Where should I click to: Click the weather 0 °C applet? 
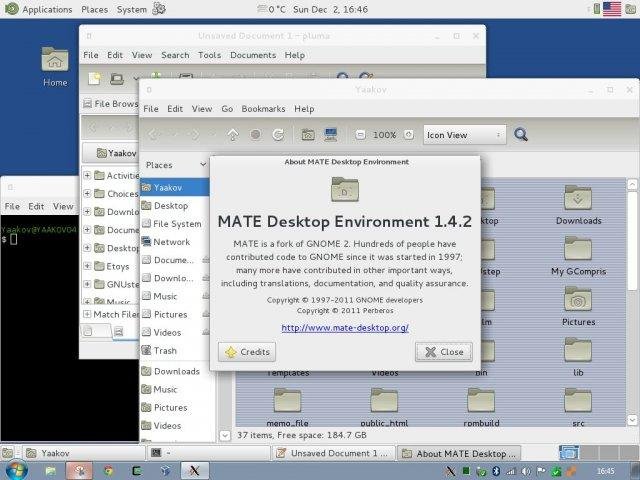[271, 9]
